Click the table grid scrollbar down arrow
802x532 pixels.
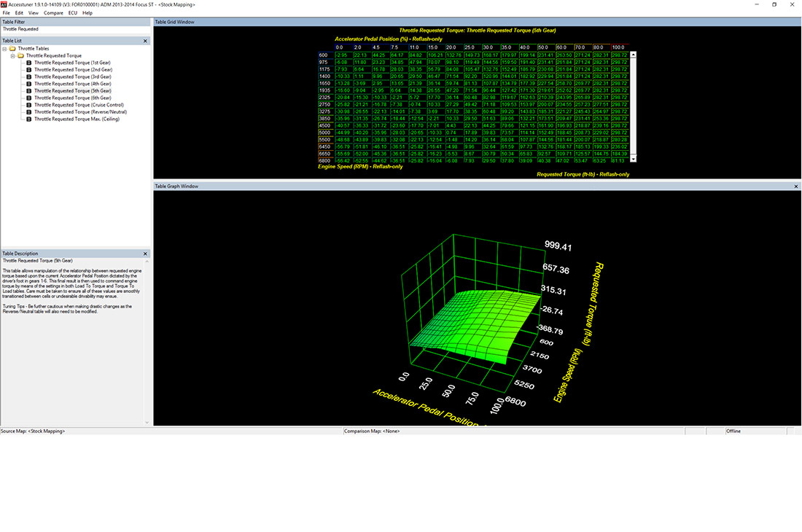(x=633, y=160)
